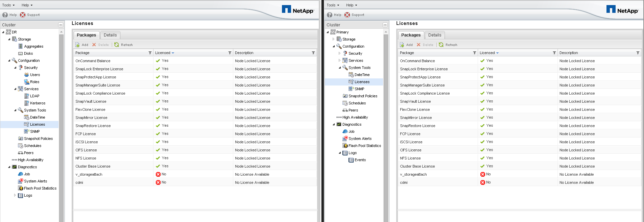
Task: Filter the Description column in Primary window
Action: (638, 53)
